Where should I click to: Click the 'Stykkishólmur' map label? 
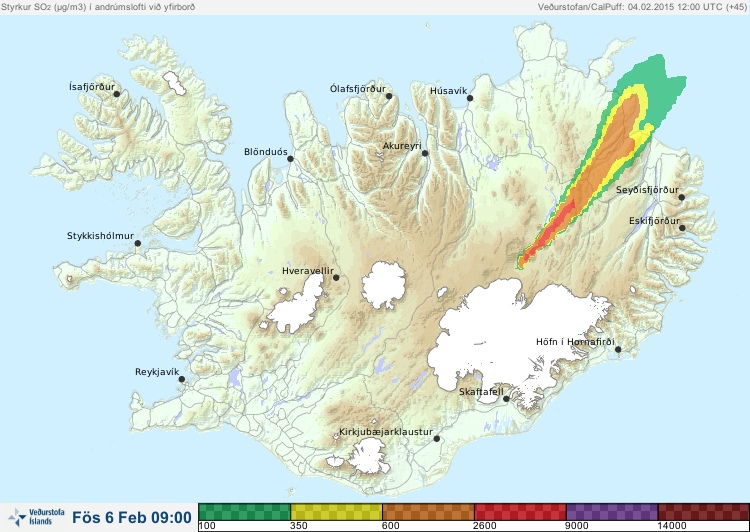click(100, 236)
